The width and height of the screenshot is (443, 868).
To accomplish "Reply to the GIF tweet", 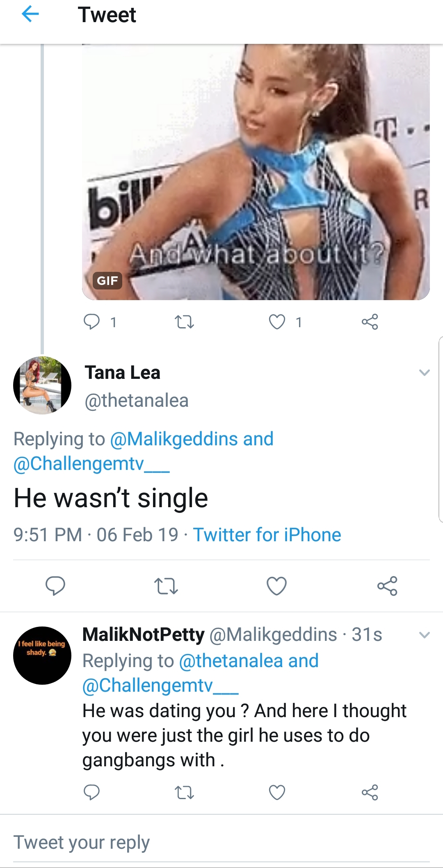I will (91, 322).
